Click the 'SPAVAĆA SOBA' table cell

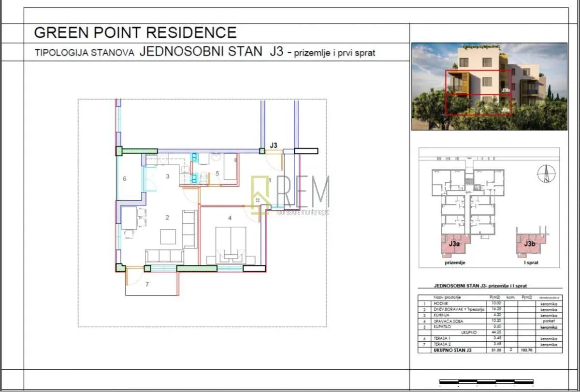(x=448, y=321)
